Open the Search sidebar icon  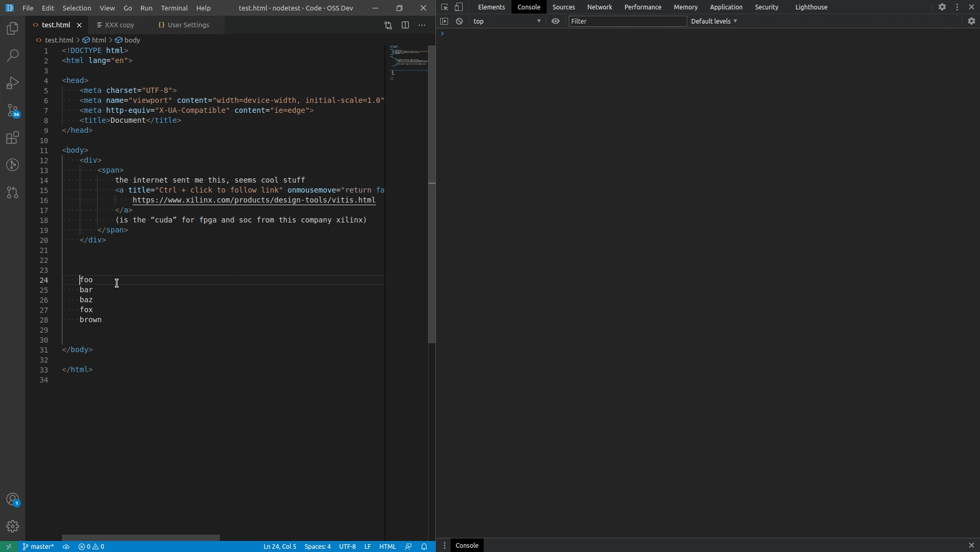[x=12, y=56]
